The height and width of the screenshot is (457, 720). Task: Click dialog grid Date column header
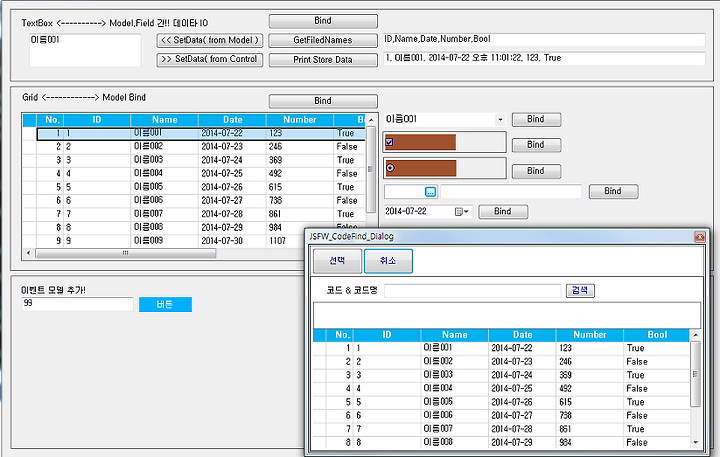[x=522, y=335]
